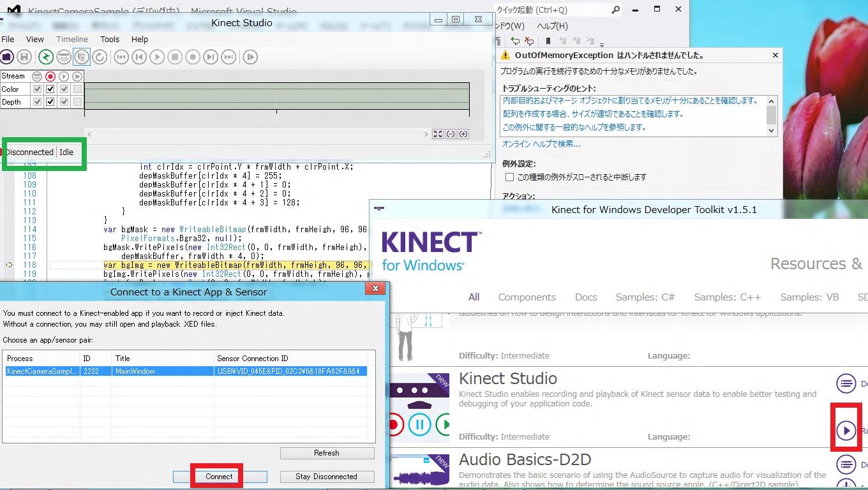The width and height of the screenshot is (868, 490).
Task: Click the timeline zoom in icon
Action: pyautogui.click(x=463, y=134)
